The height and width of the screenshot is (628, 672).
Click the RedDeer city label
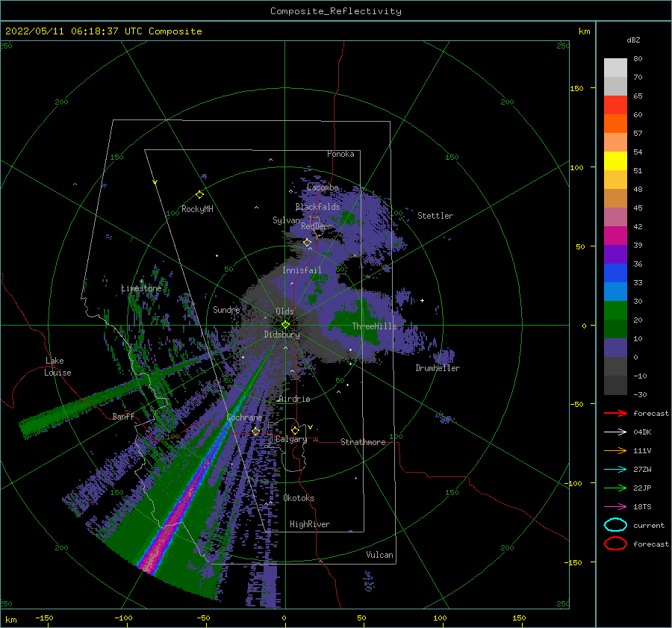tap(317, 226)
